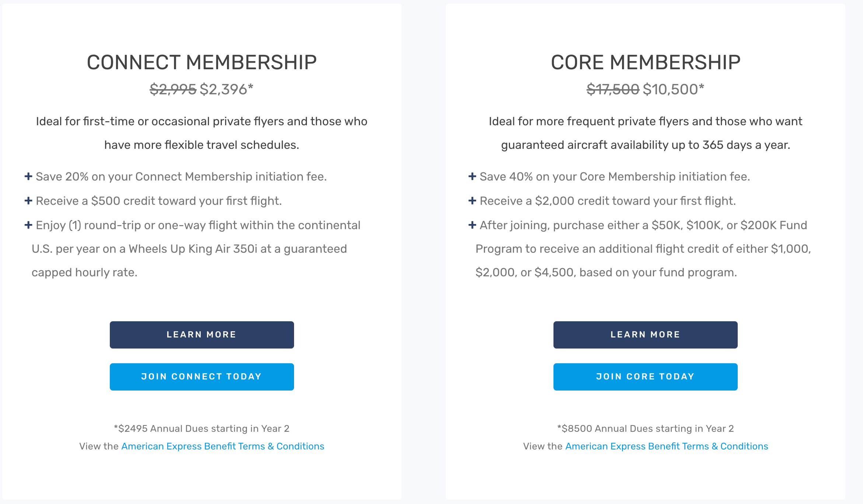Screen dimensions: 863x504
Task: Click Join Connect Today
Action: coord(202,377)
